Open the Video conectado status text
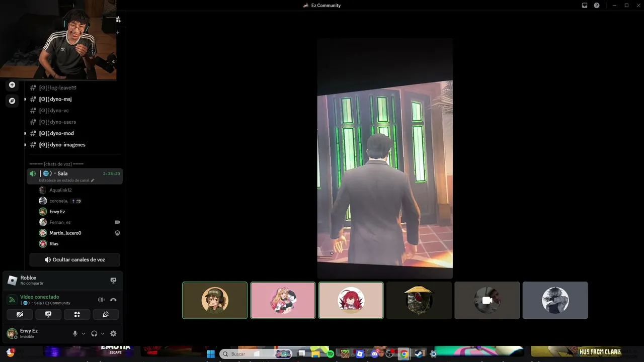The height and width of the screenshot is (362, 644). coord(40,297)
